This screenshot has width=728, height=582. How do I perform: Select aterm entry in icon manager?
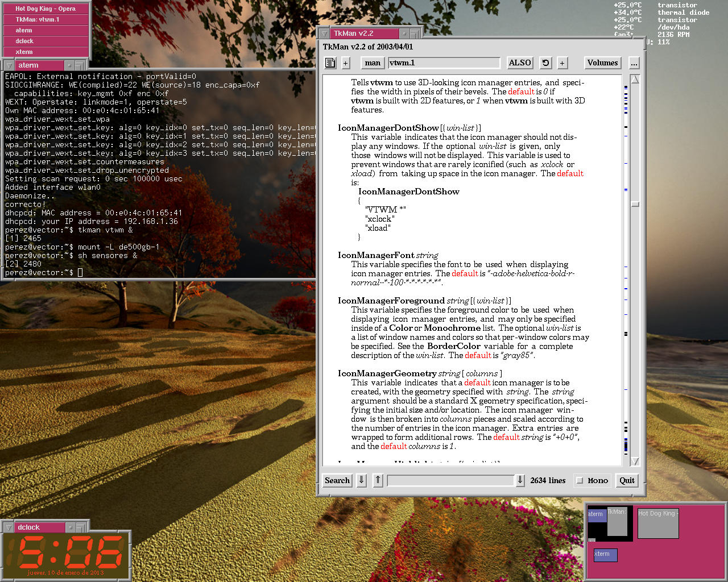[45, 30]
